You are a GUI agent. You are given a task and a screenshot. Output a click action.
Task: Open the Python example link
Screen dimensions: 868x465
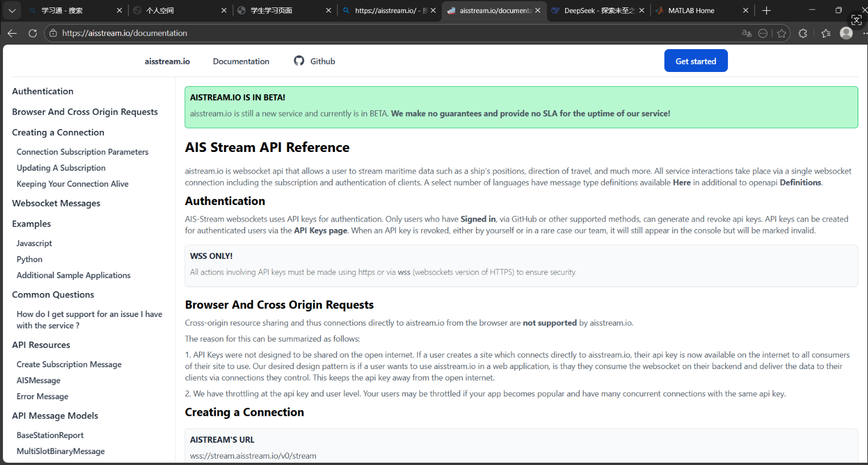[30, 259]
